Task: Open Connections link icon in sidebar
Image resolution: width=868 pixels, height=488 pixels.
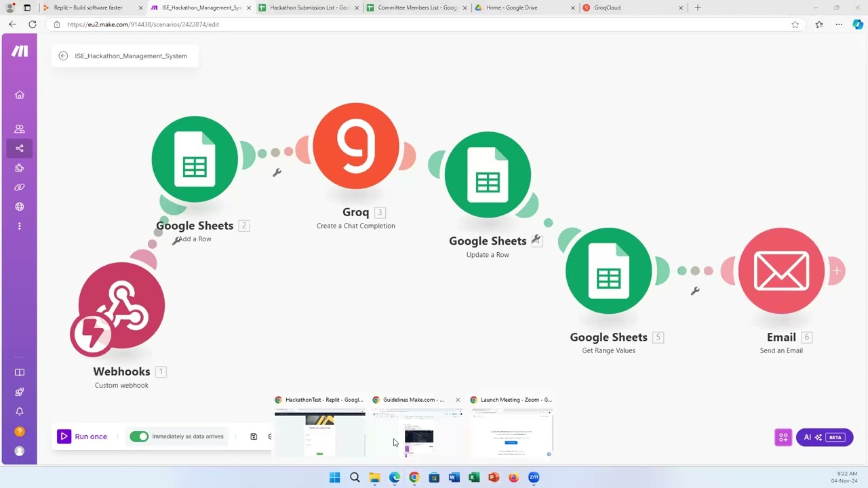Action: coord(20,187)
